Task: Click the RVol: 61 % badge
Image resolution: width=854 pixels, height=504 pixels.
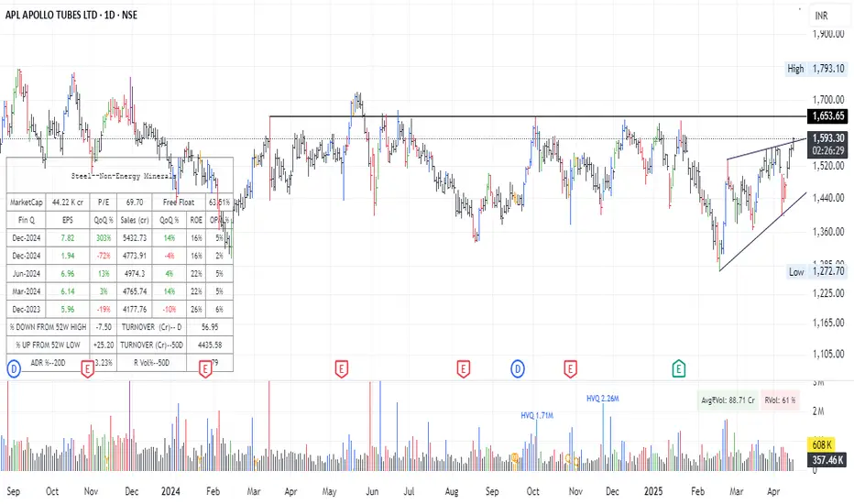Action: coord(780,400)
